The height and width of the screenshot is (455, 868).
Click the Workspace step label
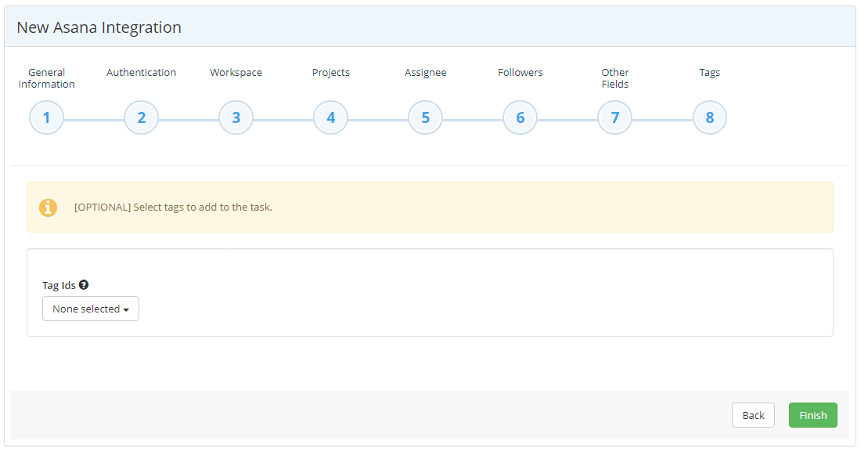coord(236,72)
